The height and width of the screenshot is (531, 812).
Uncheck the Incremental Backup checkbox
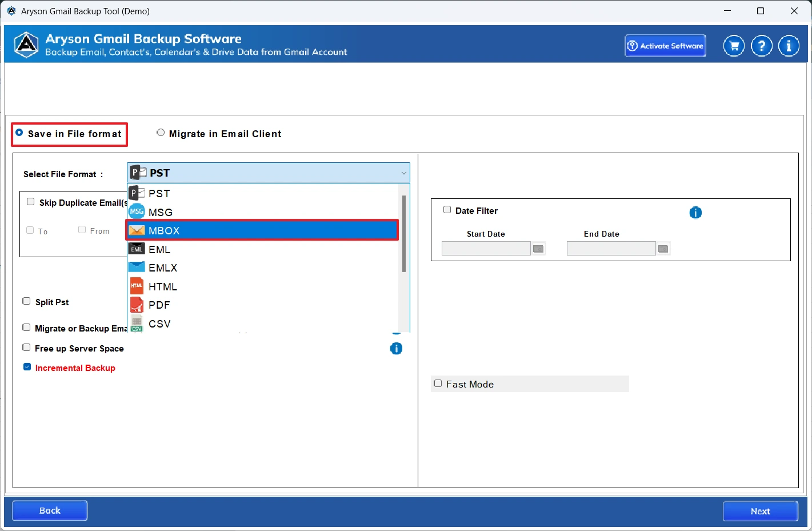click(27, 367)
